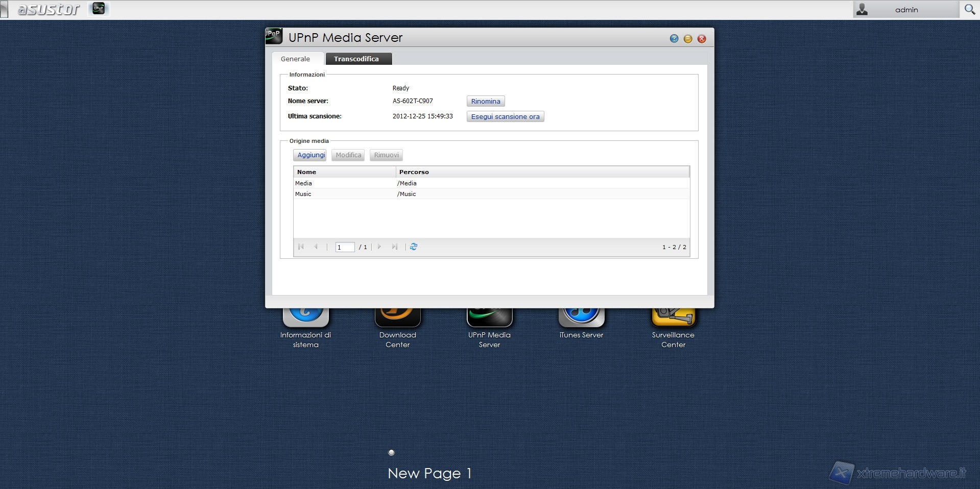Select the Generale tab
The height and width of the screenshot is (489, 980).
pos(295,59)
